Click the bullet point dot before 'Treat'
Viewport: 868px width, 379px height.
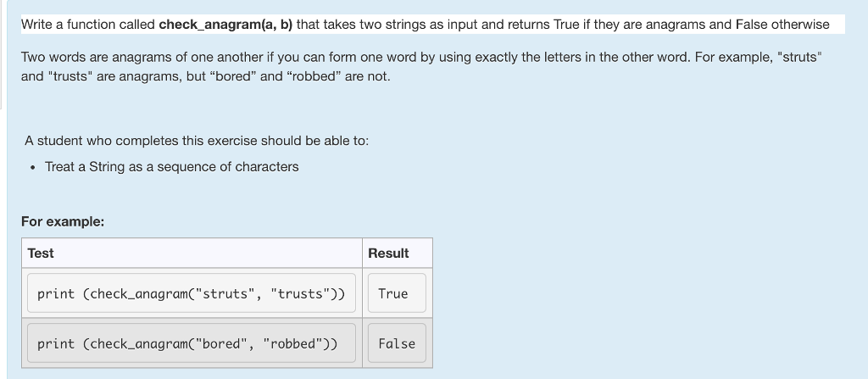33,168
